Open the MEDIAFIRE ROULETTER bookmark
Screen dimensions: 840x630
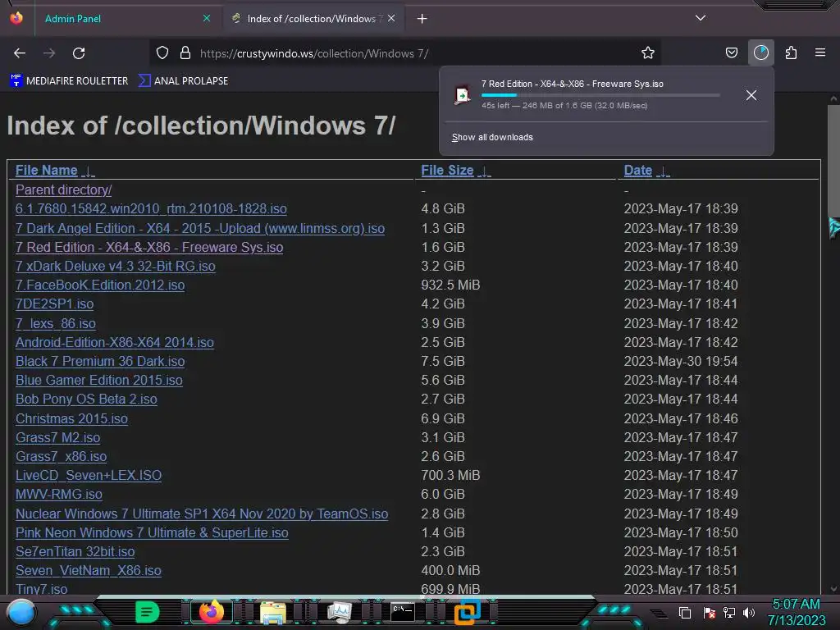tap(69, 81)
